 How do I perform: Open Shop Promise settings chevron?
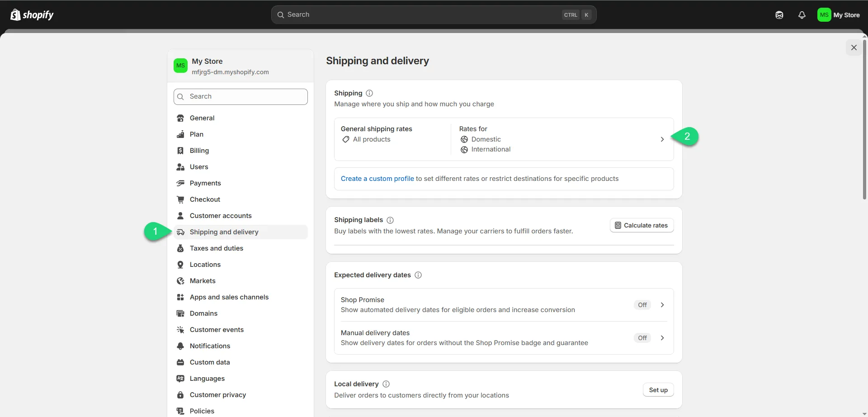[x=662, y=305]
